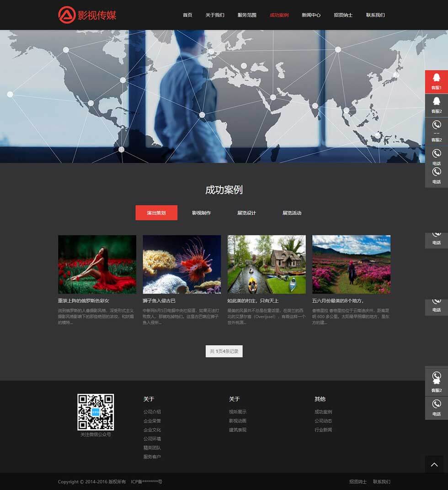The height and width of the screenshot is (490, 448).
Task: Click grey QQ 客服2 icon directly below 客服1
Action: point(437,105)
